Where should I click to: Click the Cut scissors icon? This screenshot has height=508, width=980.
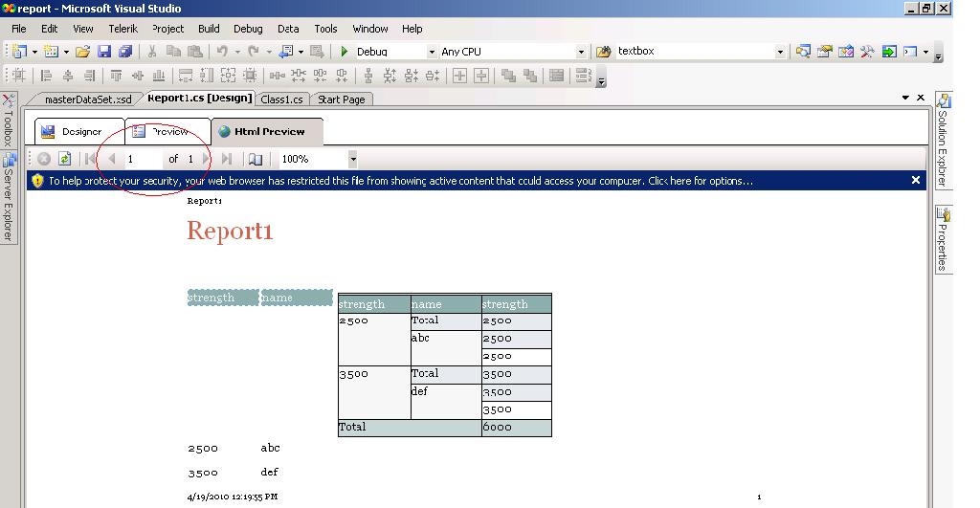click(152, 52)
